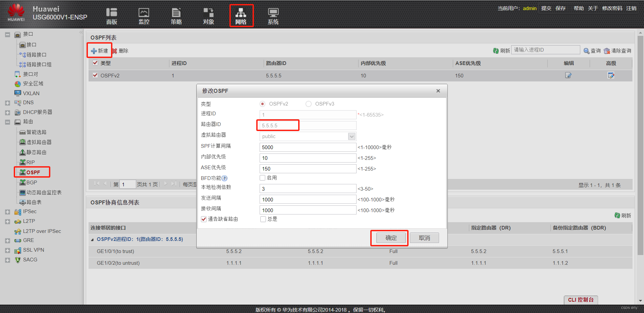Enable the BFD 启用 checkbox
Image resolution: width=644 pixels, height=313 pixels.
click(263, 178)
